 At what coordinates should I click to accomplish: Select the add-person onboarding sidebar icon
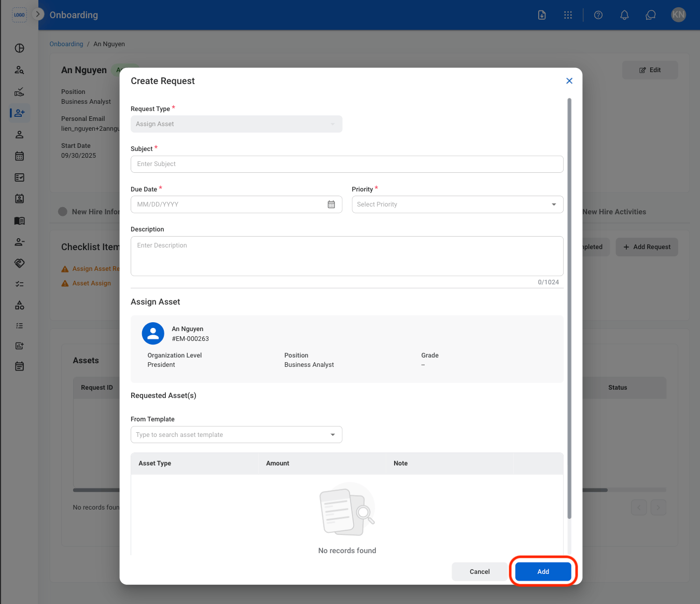(x=20, y=113)
